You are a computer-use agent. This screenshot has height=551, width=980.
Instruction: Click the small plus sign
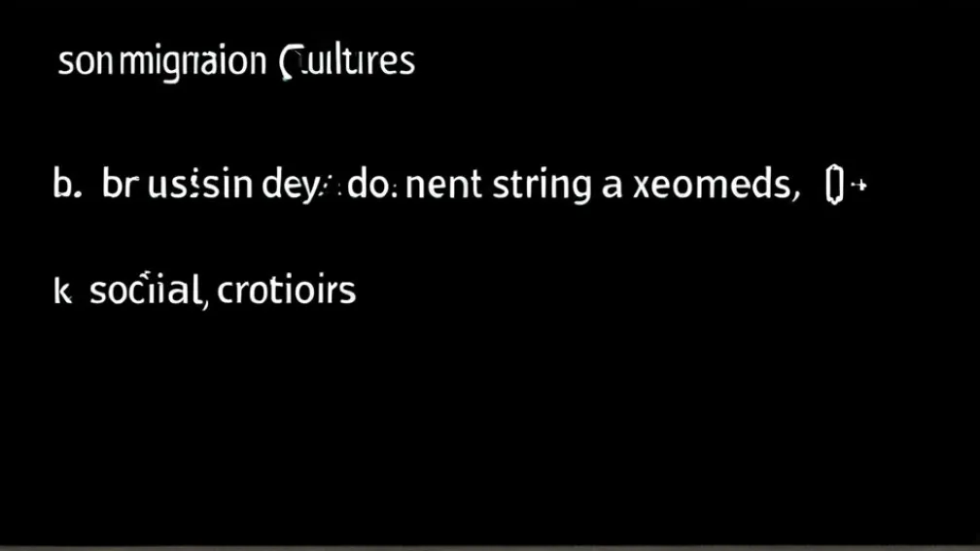tap(858, 185)
